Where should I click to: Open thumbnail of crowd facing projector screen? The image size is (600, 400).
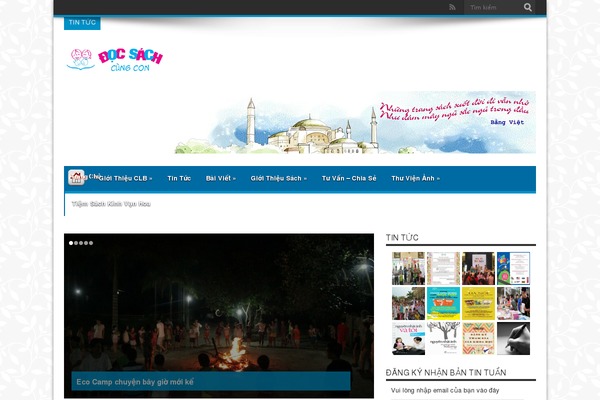click(x=478, y=268)
